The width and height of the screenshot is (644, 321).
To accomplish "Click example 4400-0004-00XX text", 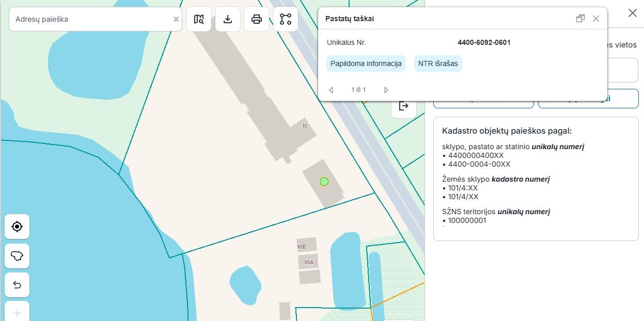I will (x=479, y=164).
